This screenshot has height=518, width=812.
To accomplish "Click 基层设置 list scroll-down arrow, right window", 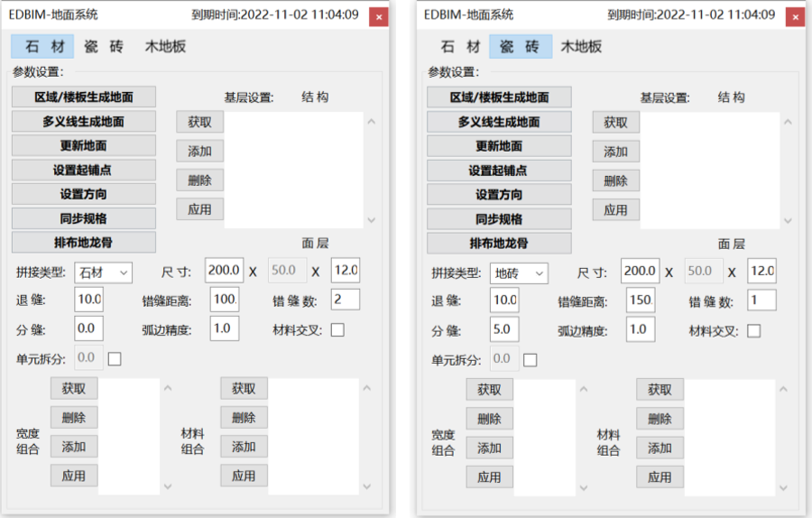I will coord(788,221).
